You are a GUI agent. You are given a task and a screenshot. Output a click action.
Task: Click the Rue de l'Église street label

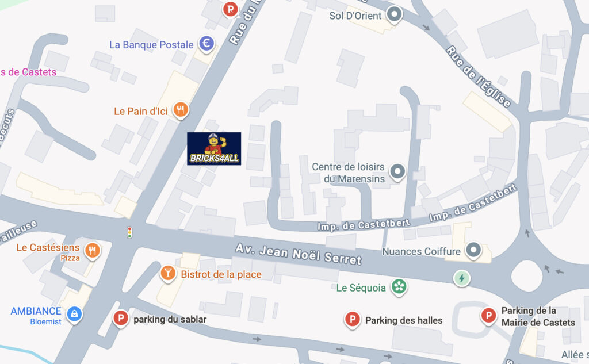click(x=478, y=77)
